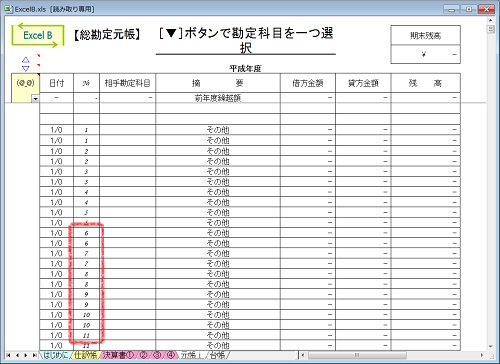Click the Excel B logo button
Image resolution: width=500 pixels, height=364 pixels.
click(38, 35)
